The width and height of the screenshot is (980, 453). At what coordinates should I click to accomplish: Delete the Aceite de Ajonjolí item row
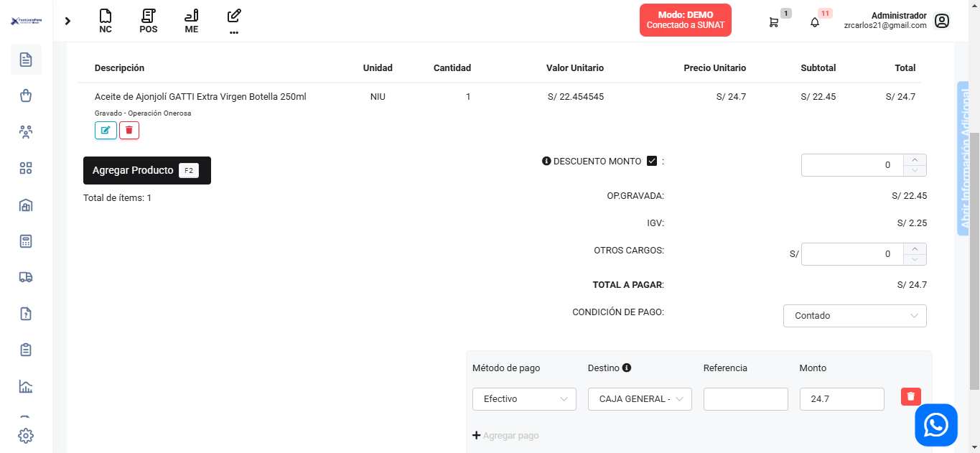coord(129,130)
